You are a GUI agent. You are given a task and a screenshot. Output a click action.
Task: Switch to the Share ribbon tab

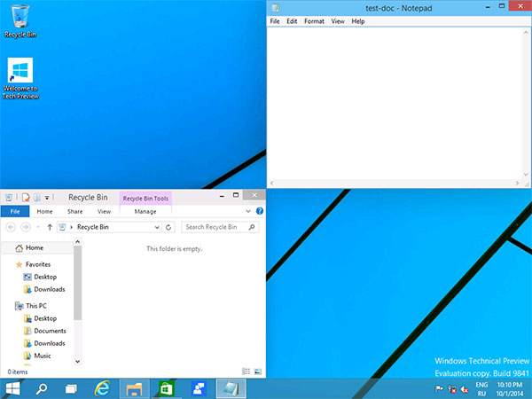click(74, 211)
